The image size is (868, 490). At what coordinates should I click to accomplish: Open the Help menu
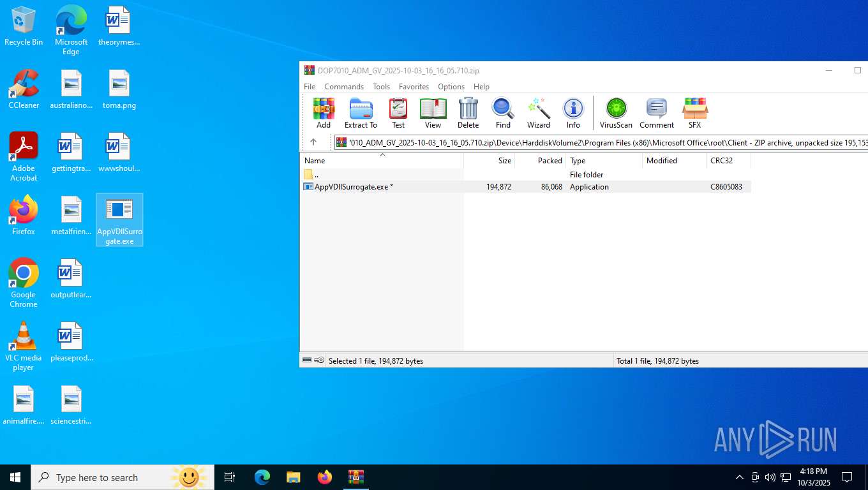(x=481, y=87)
